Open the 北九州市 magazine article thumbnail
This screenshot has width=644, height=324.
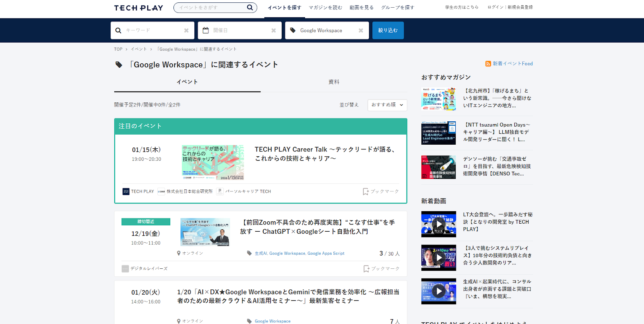point(438,99)
